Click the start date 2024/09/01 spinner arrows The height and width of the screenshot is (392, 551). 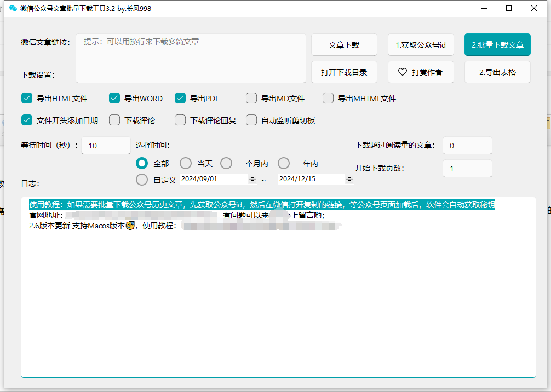252,179
